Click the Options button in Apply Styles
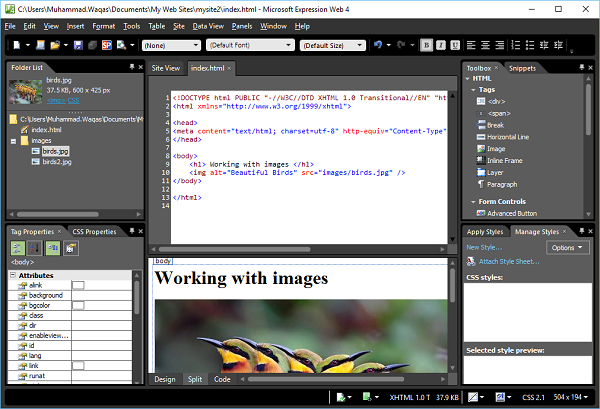The width and height of the screenshot is (600, 409). [566, 247]
